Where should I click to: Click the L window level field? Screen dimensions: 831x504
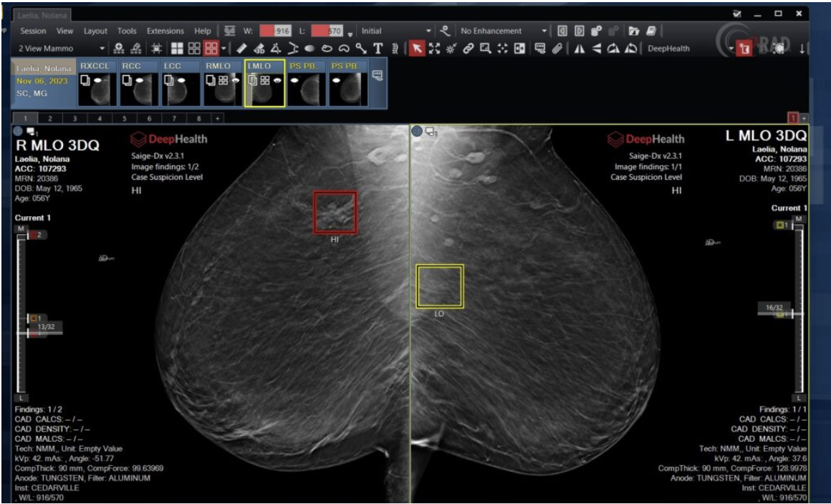(327, 31)
